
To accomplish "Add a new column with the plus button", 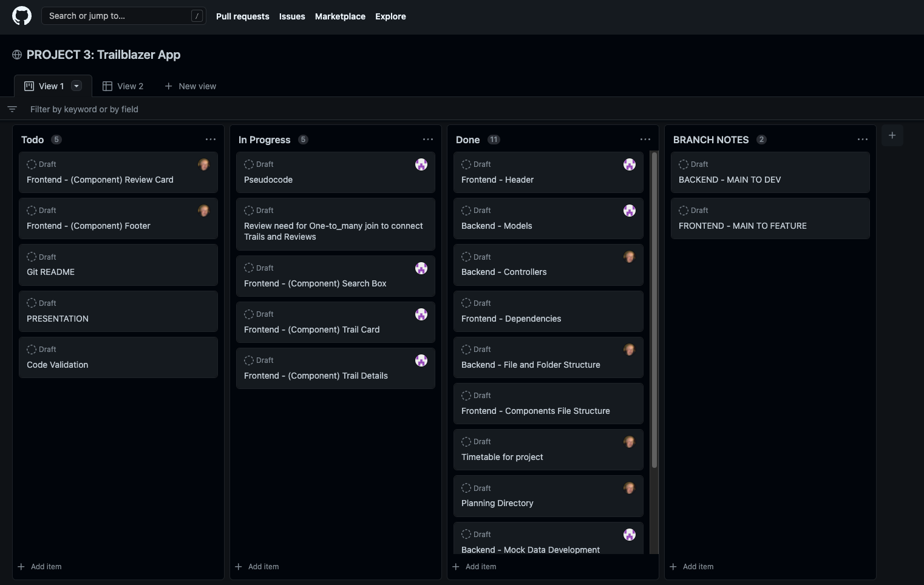I will tap(892, 135).
